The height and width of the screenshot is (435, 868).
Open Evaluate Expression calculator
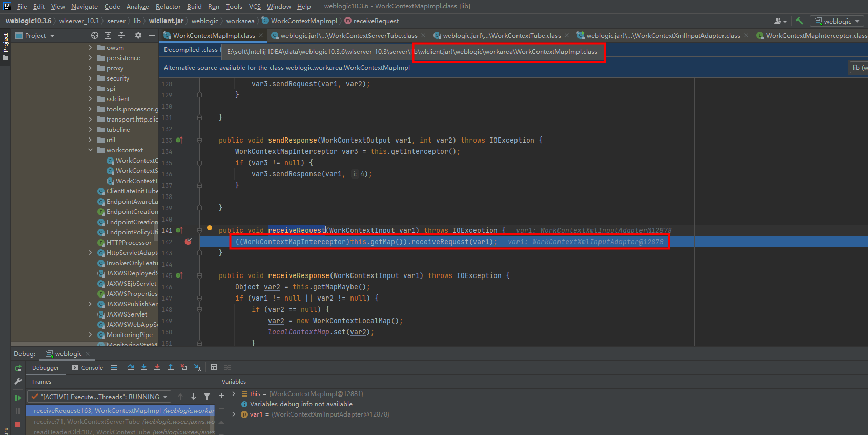[214, 367]
